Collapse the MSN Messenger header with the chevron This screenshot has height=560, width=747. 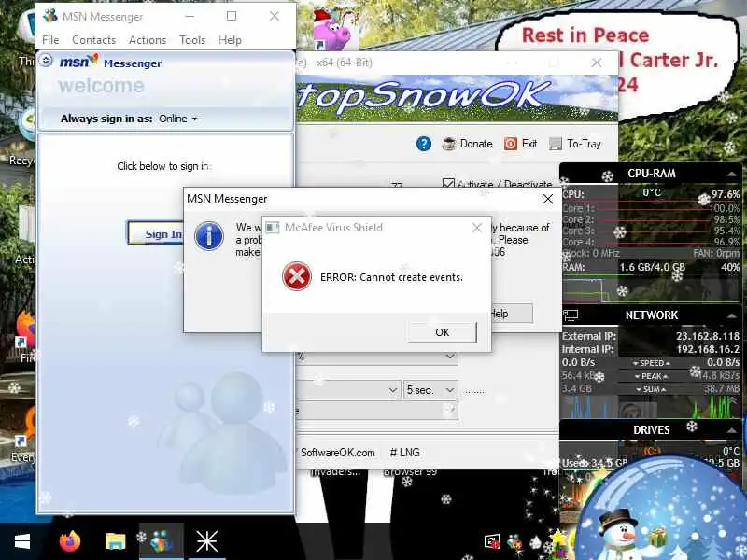[46, 61]
